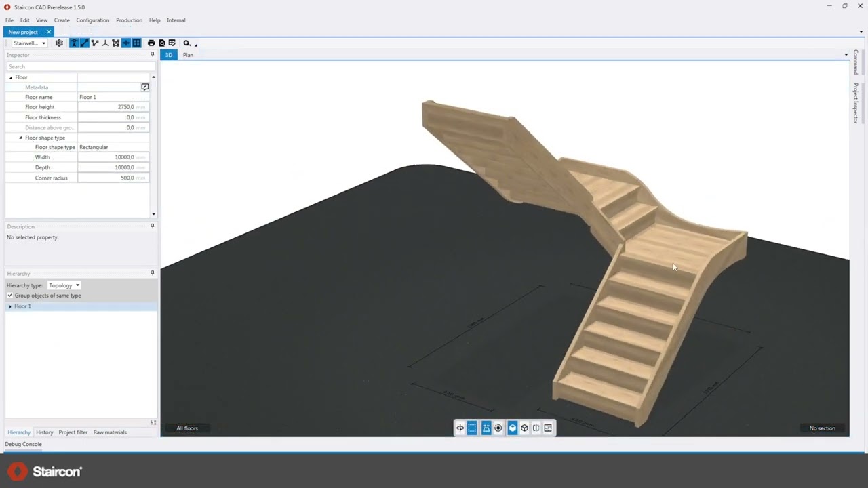Open the Production menu
The height and width of the screenshot is (488, 868).
(129, 20)
